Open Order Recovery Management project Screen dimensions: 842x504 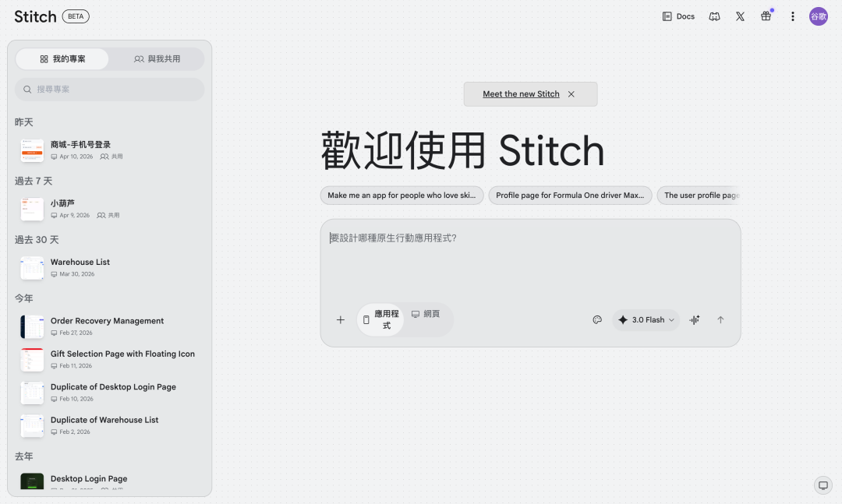[x=110, y=326]
